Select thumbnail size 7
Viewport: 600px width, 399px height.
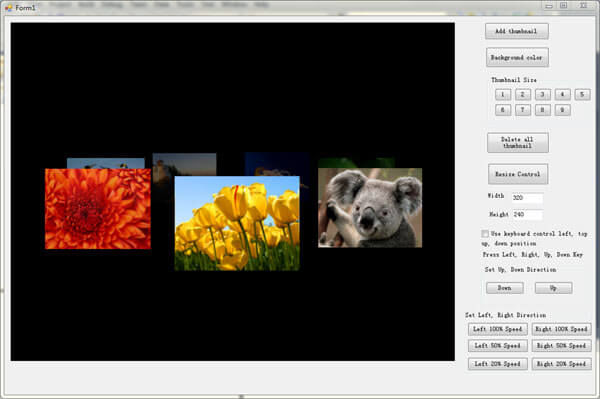click(523, 110)
